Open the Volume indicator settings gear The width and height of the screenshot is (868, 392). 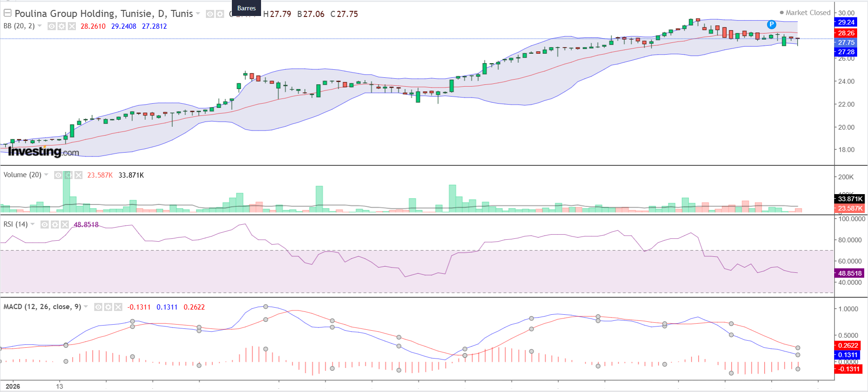68,175
